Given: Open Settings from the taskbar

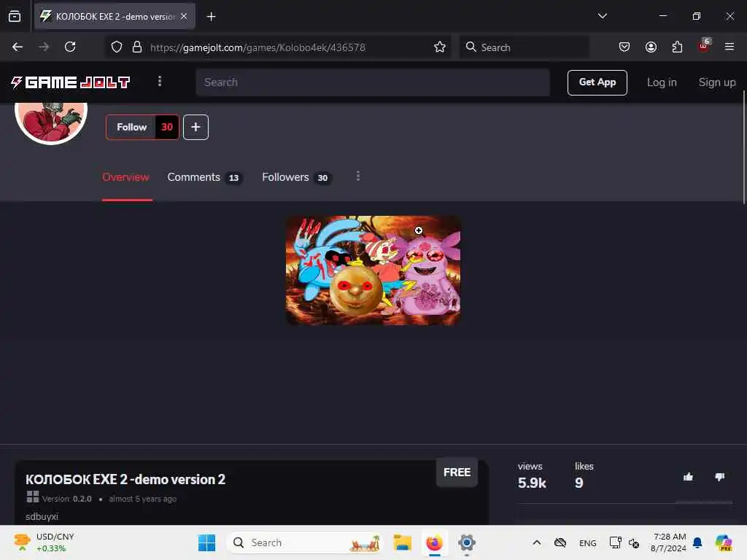Looking at the screenshot, I should pyautogui.click(x=466, y=542).
